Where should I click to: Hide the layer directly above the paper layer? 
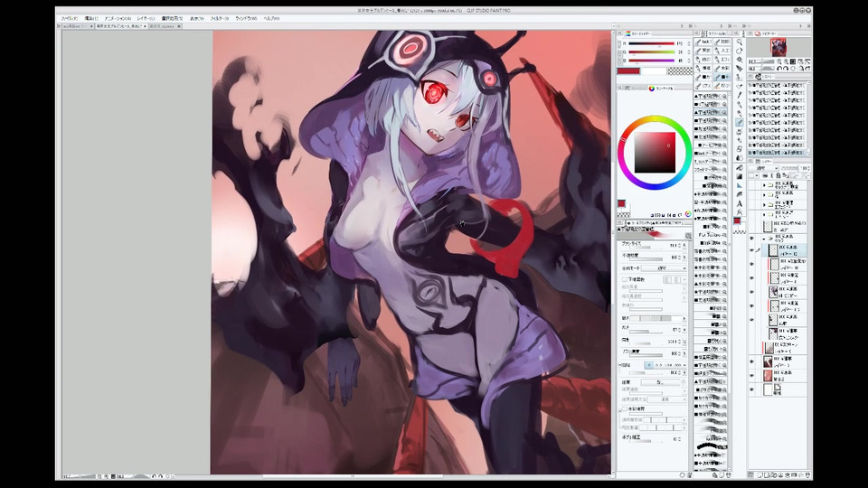pyautogui.click(x=751, y=376)
